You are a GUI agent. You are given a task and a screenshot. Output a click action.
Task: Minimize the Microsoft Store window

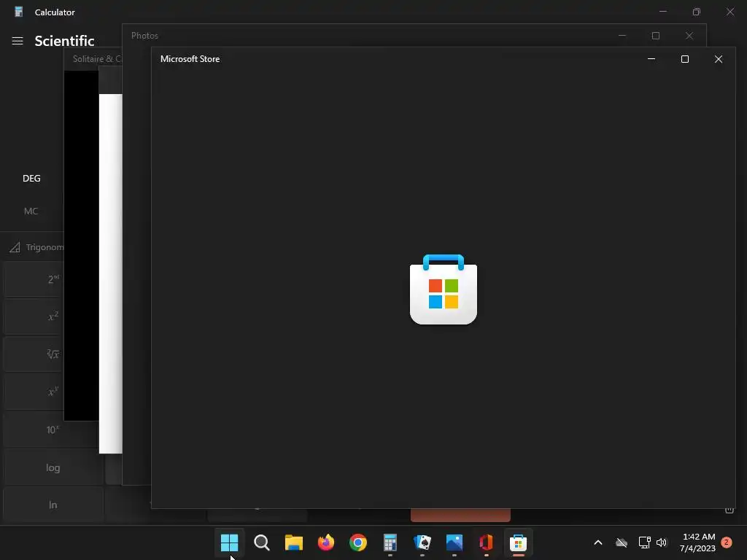[x=651, y=59]
